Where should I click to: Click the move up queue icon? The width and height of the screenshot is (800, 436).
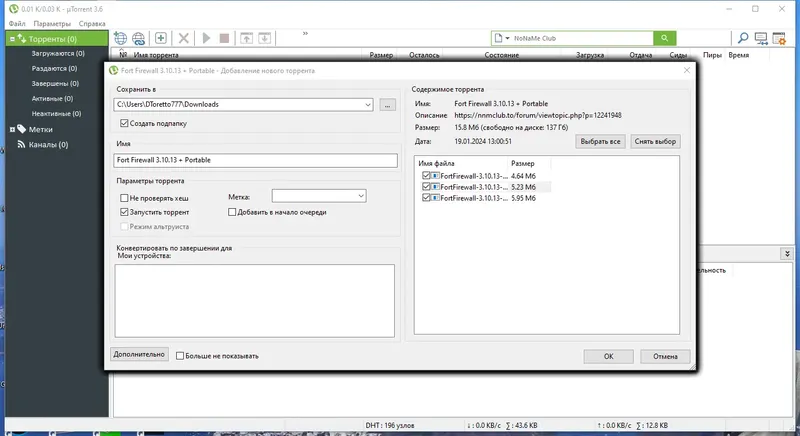coord(246,38)
